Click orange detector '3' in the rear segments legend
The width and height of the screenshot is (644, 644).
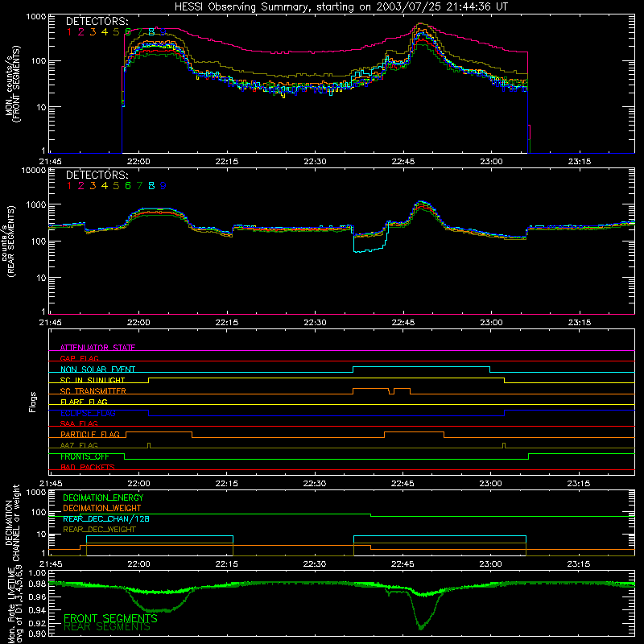(x=93, y=186)
